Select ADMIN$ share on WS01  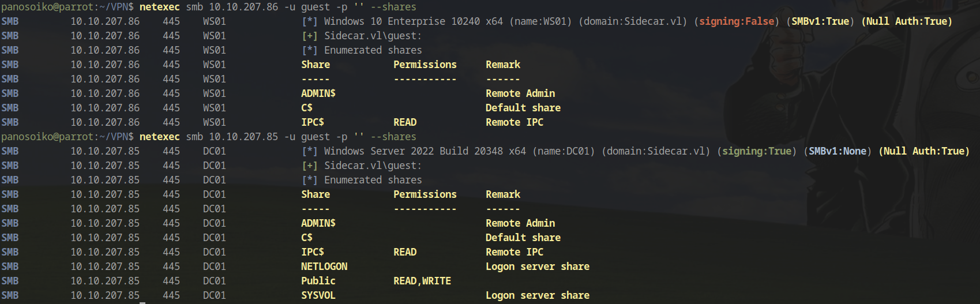click(x=318, y=93)
